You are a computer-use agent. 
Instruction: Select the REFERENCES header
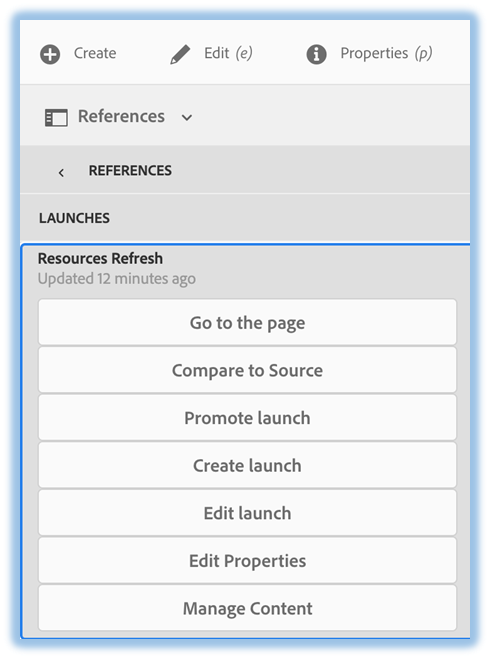pyautogui.click(x=130, y=171)
